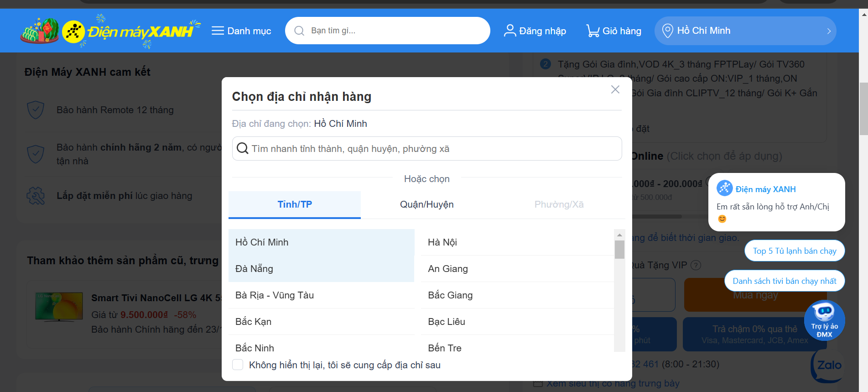This screenshot has height=392, width=868.
Task: Tick 'Không hiển thị lại' checkbox
Action: pyautogui.click(x=238, y=365)
